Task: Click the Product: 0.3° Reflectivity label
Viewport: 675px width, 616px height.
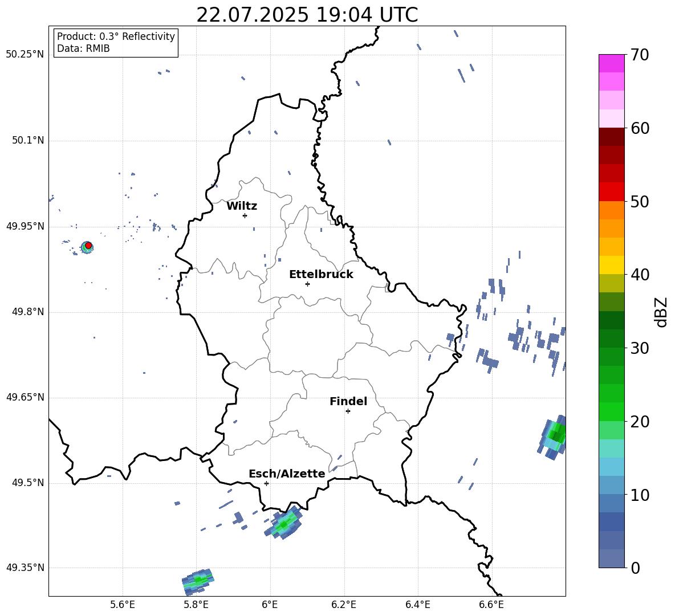Action: 116,36
